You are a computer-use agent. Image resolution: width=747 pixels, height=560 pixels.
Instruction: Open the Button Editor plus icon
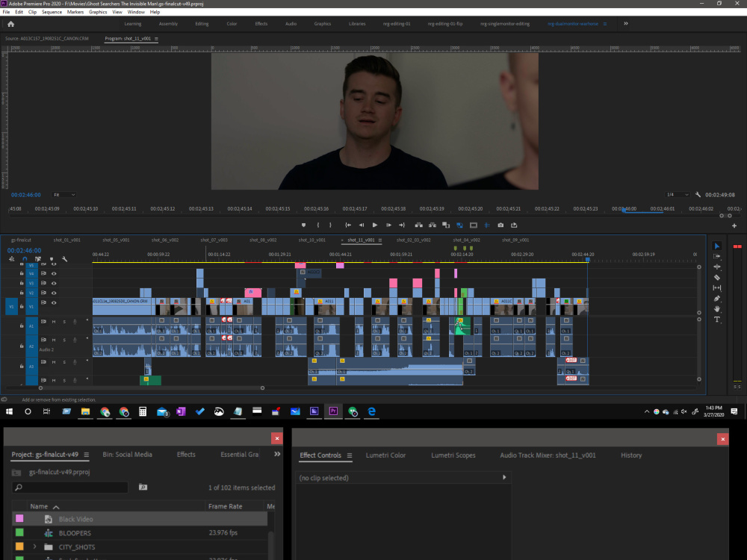734,225
